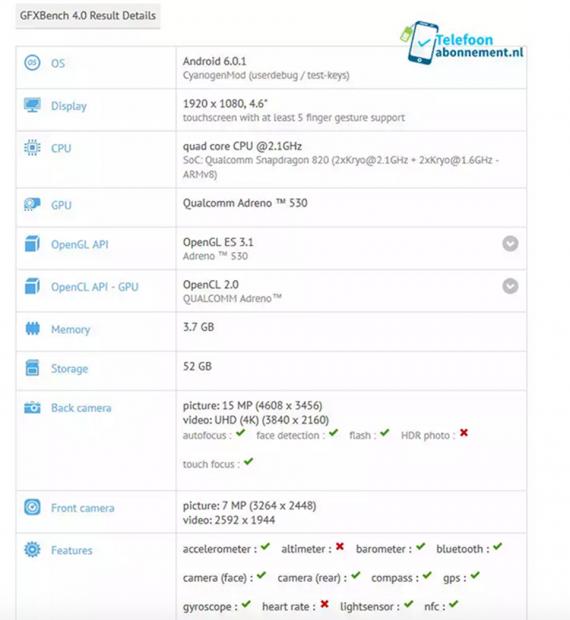The width and height of the screenshot is (570, 620).
Task: Click the CPU chip icon
Action: click(32, 147)
